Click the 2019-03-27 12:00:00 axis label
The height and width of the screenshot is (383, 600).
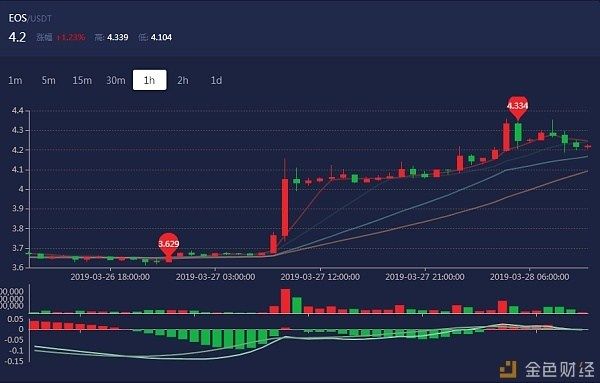tap(320, 277)
